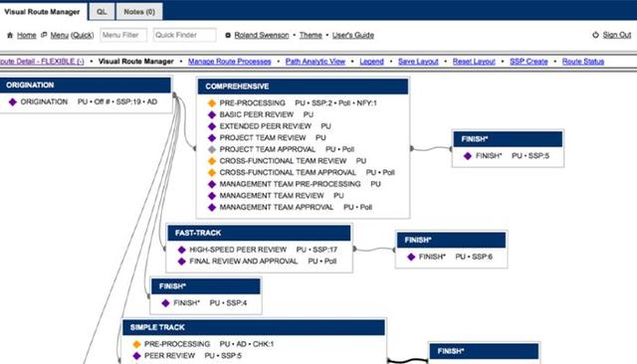Select the orange CROSS-FUNCTIONAL TEAM REVIEW diamond
Screen dimensions: 637x364
pos(212,161)
